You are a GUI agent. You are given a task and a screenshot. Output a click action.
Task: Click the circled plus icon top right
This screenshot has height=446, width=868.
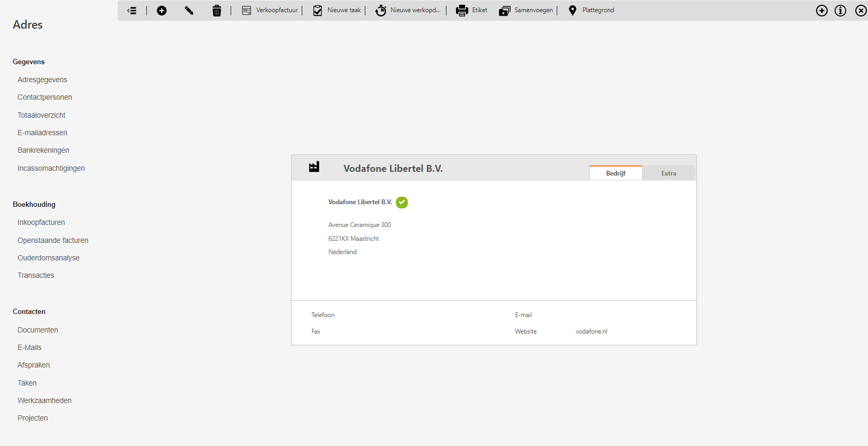[822, 11]
